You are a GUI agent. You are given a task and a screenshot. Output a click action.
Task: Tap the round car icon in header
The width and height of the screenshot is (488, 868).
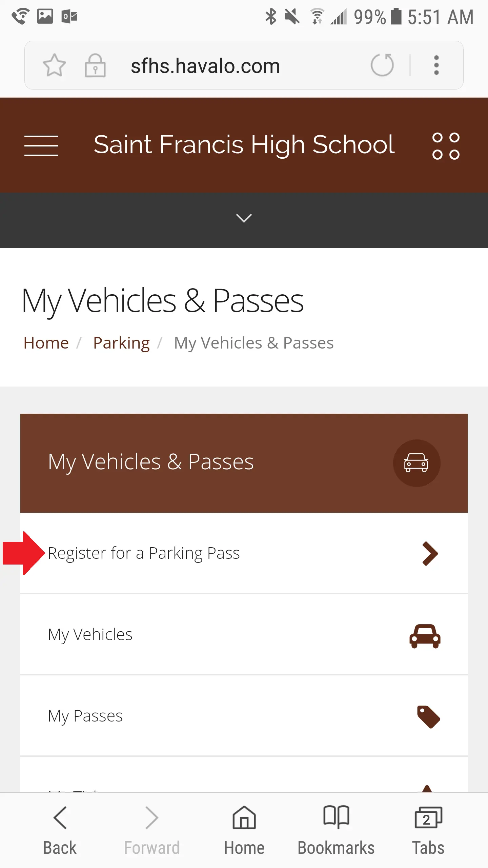(416, 463)
